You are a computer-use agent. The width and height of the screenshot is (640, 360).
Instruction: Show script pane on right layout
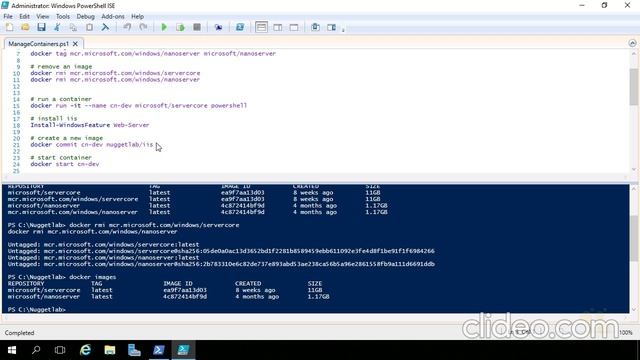click(x=278, y=27)
